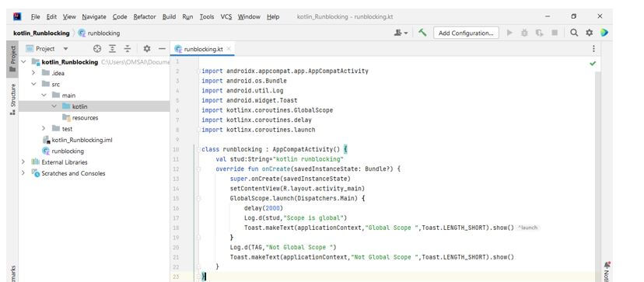Open the VCS menu
Image resolution: width=644 pixels, height=282 pixels.
point(226,17)
